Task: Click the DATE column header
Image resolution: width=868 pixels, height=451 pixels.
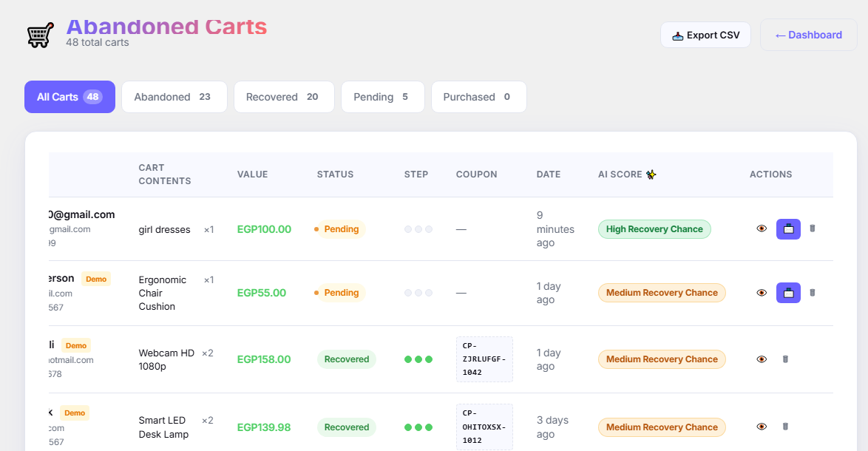Action: pos(549,174)
